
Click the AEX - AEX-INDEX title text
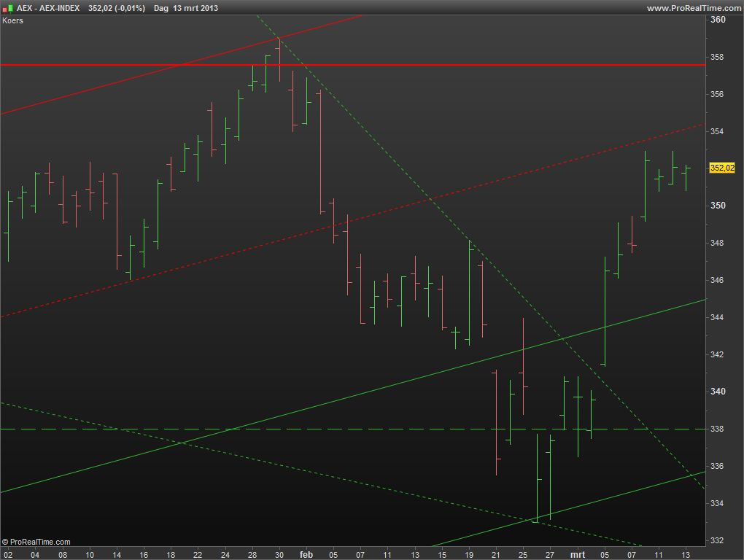(49, 8)
